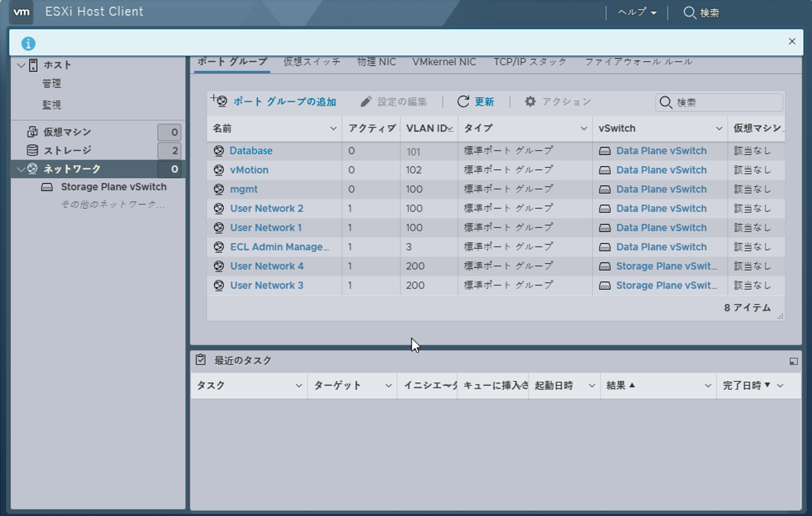Click ポート グループの追加 button

click(274, 101)
